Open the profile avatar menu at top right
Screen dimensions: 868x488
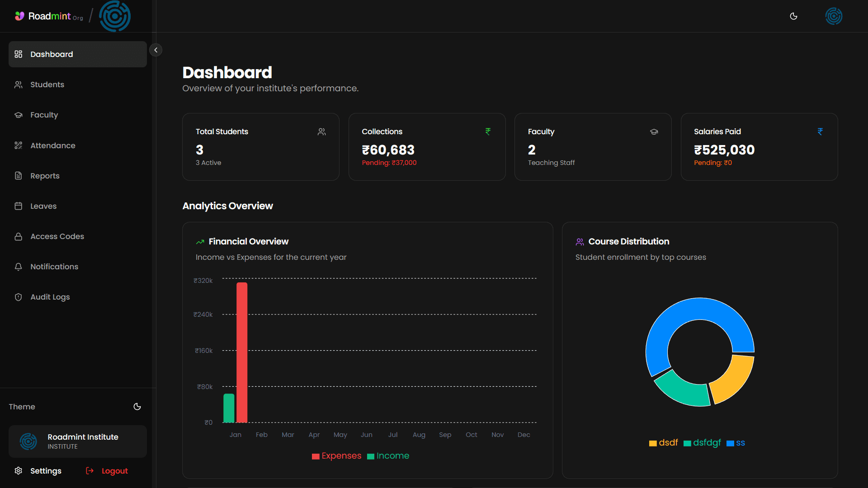(834, 16)
